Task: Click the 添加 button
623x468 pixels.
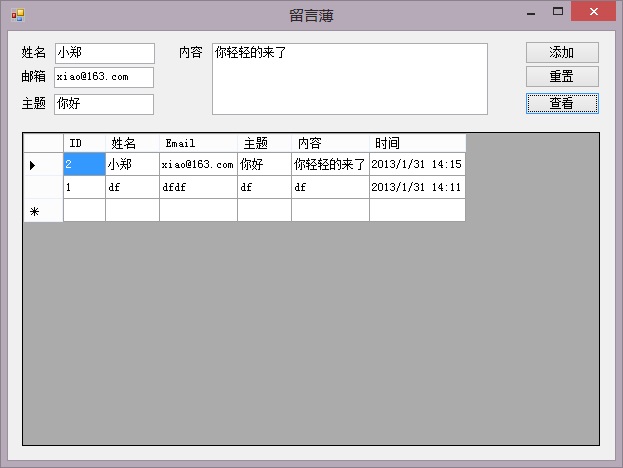Action: 562,53
